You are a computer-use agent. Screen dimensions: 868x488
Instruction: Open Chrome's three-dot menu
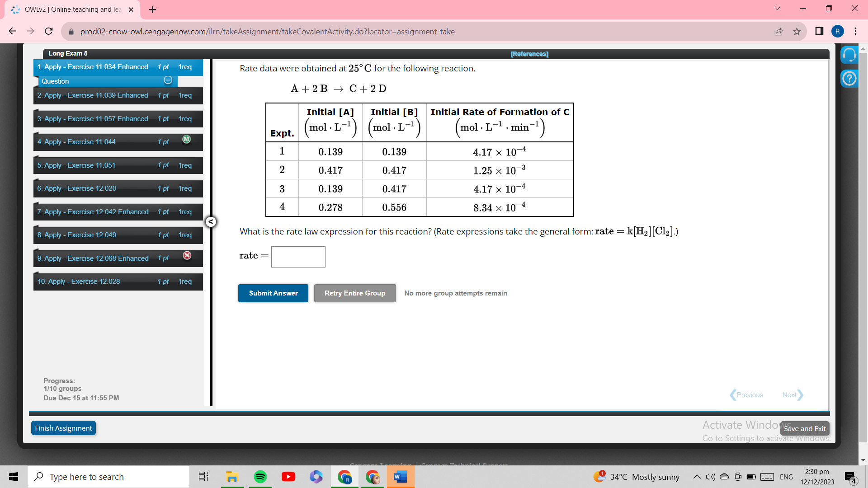(855, 31)
